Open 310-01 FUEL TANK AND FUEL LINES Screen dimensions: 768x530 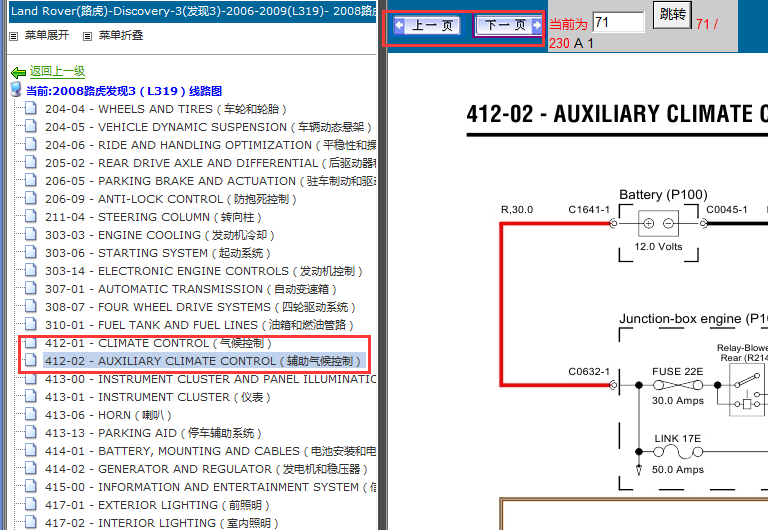tap(199, 325)
